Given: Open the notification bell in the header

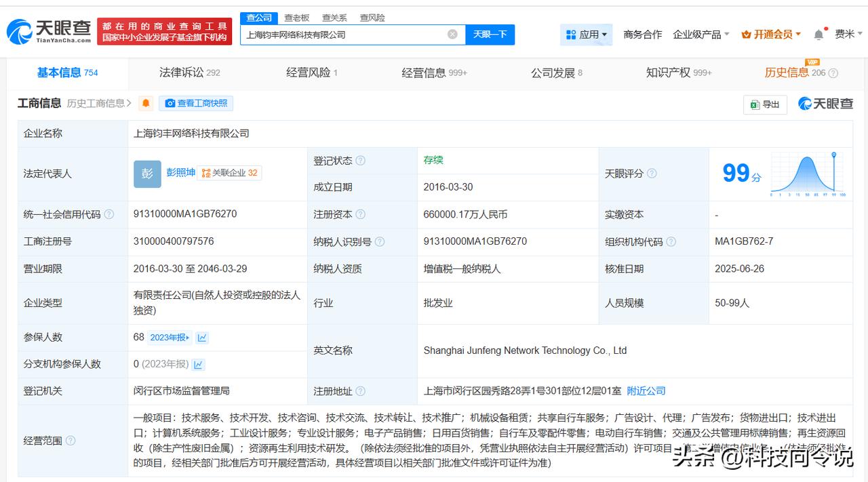Looking at the screenshot, I should 819,34.
